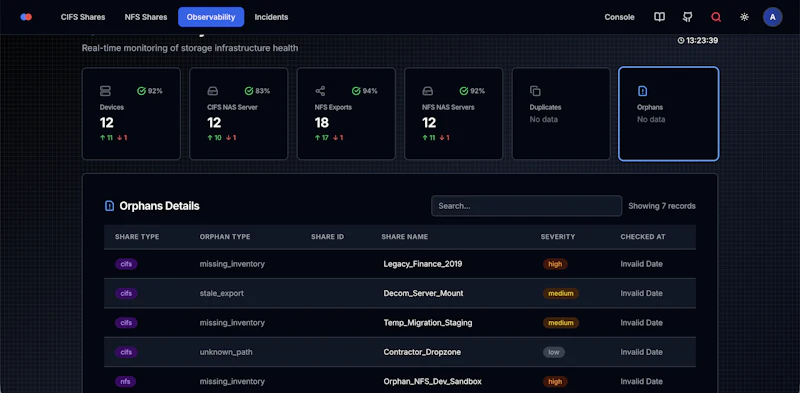Click the Orphan_NFS_Dev_Sandbox share name
This screenshot has width=800, height=393.
(433, 382)
